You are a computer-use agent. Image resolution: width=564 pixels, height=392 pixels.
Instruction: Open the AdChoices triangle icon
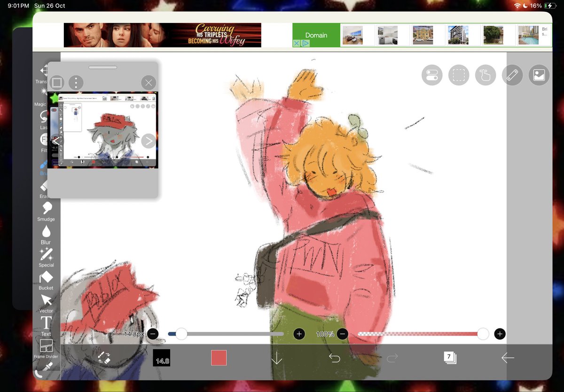click(305, 43)
